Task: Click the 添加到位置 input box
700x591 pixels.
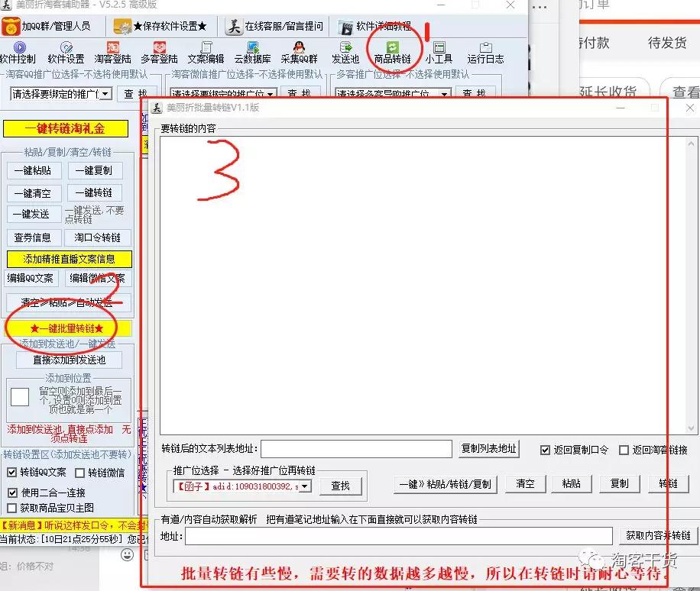Action: point(20,397)
